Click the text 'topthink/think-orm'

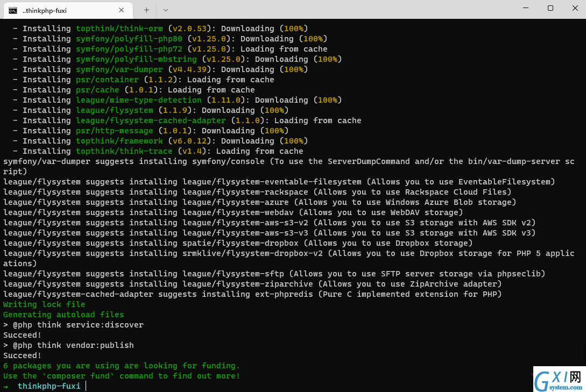pos(119,28)
